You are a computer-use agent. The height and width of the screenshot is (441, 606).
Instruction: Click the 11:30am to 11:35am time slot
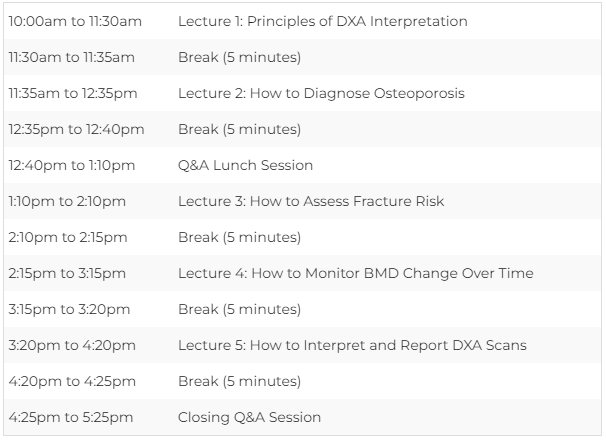(x=71, y=57)
